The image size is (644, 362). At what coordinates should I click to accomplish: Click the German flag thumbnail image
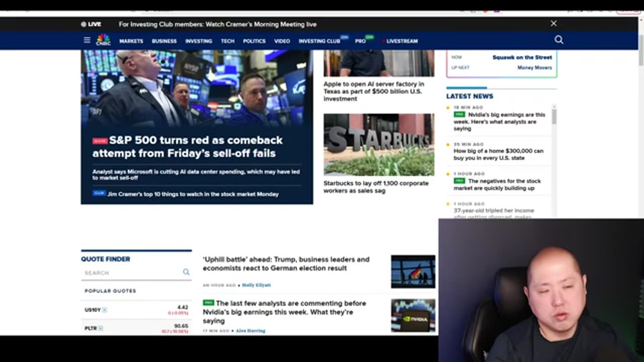(x=413, y=271)
